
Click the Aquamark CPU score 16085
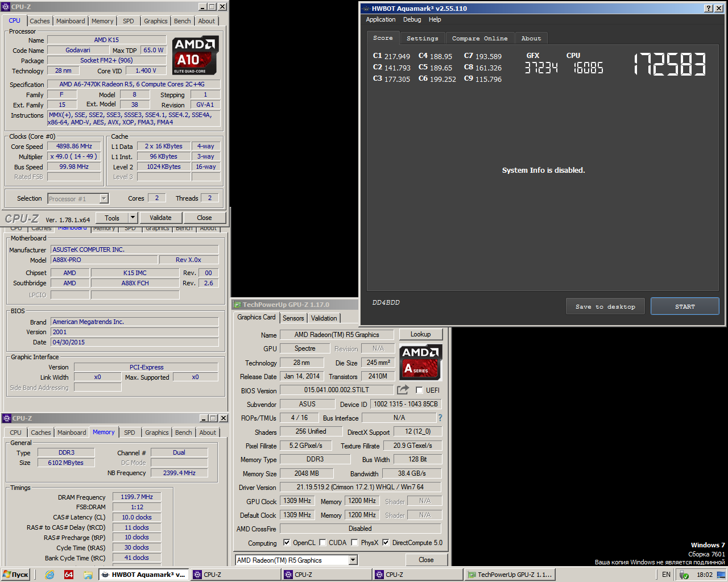point(588,68)
